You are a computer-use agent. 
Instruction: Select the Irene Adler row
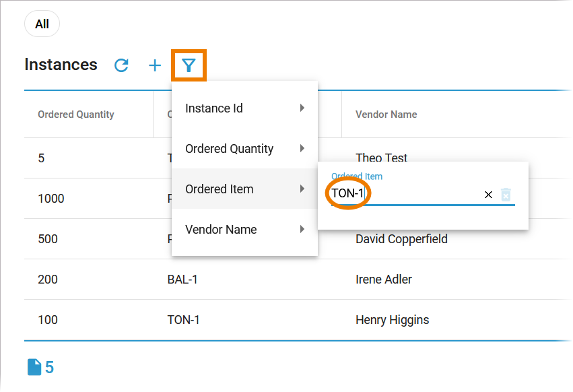click(384, 280)
